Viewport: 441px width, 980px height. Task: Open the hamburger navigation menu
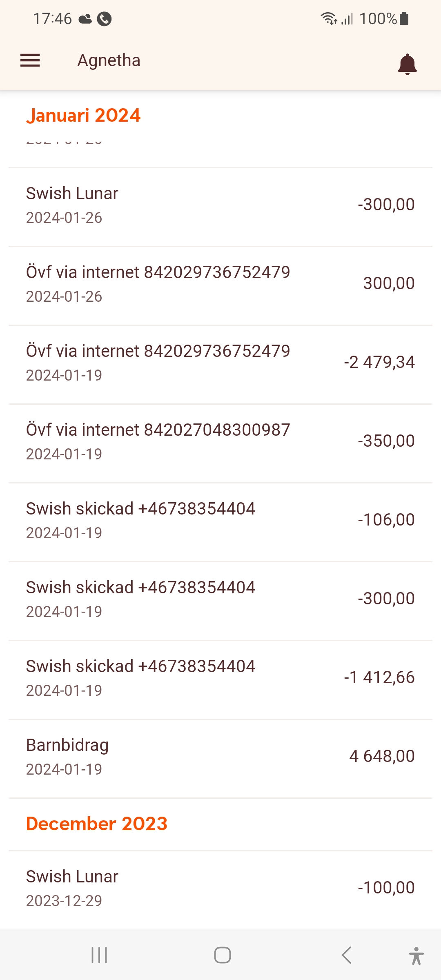click(x=30, y=60)
